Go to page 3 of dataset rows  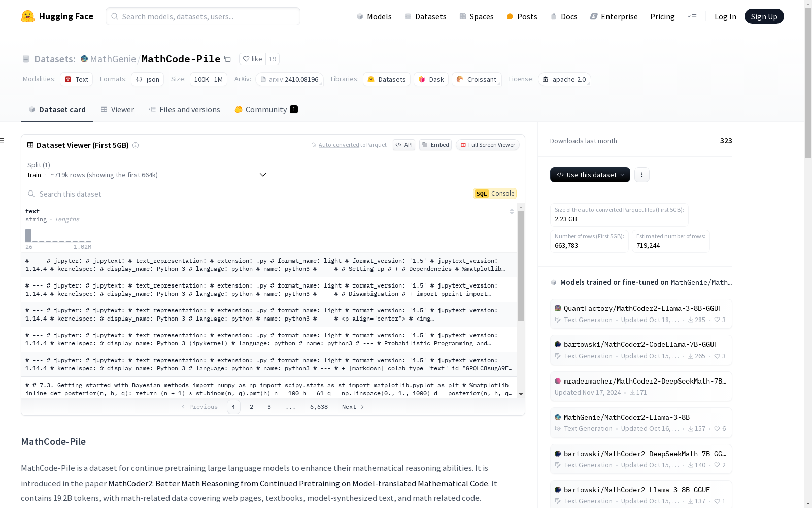point(269,407)
